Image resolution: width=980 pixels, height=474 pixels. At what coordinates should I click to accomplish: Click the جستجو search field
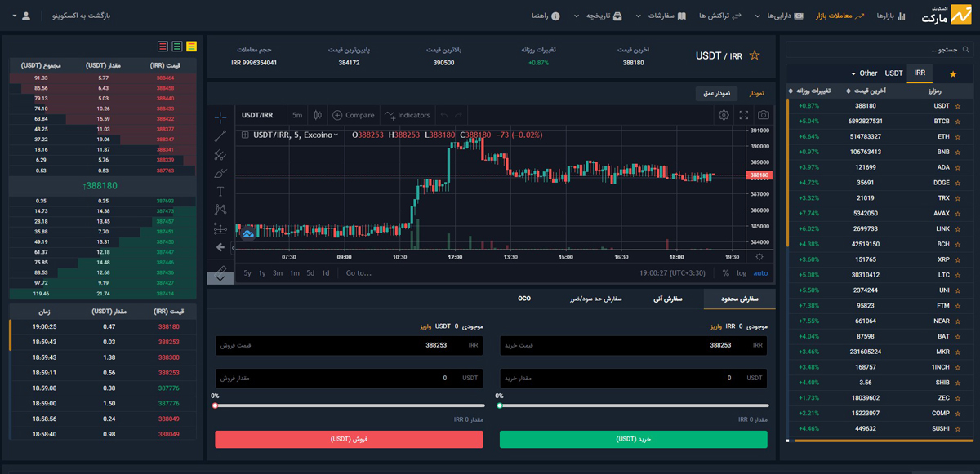[x=880, y=50]
